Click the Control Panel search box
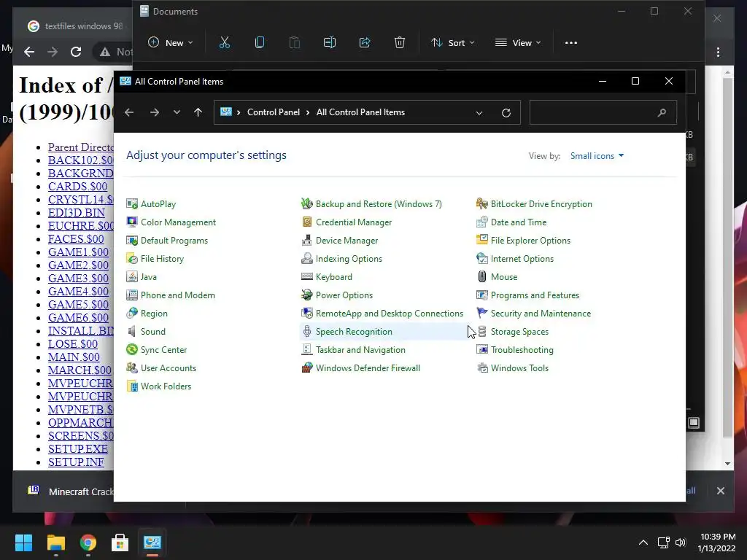 point(603,112)
